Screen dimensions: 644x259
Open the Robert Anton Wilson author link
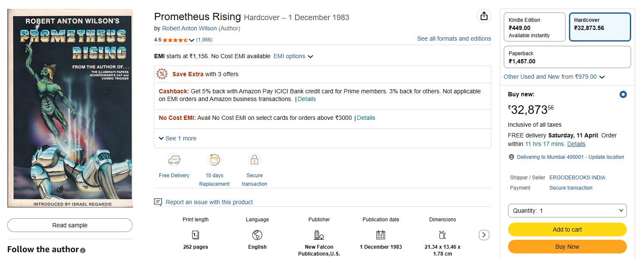pyautogui.click(x=189, y=28)
